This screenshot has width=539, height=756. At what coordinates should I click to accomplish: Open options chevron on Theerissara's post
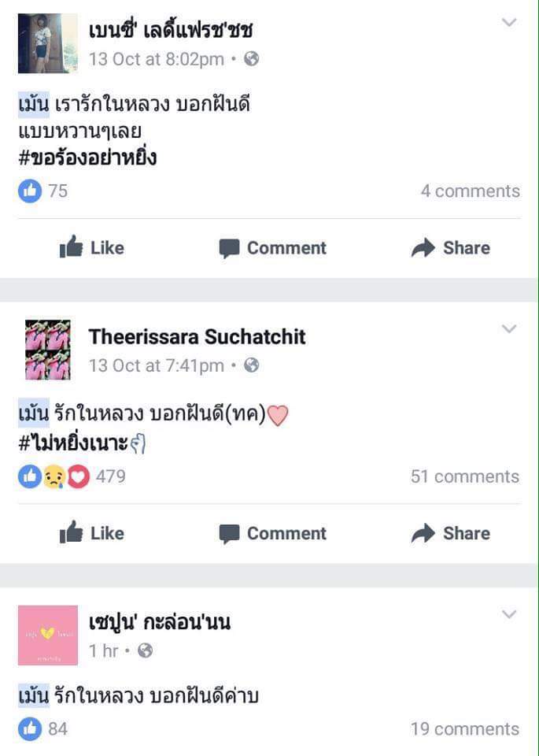[x=508, y=329]
